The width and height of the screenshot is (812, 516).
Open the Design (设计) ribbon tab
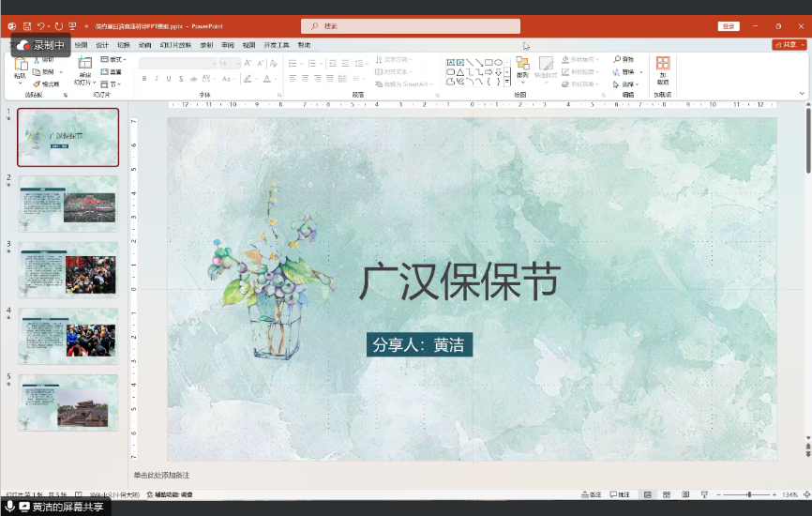pos(102,44)
